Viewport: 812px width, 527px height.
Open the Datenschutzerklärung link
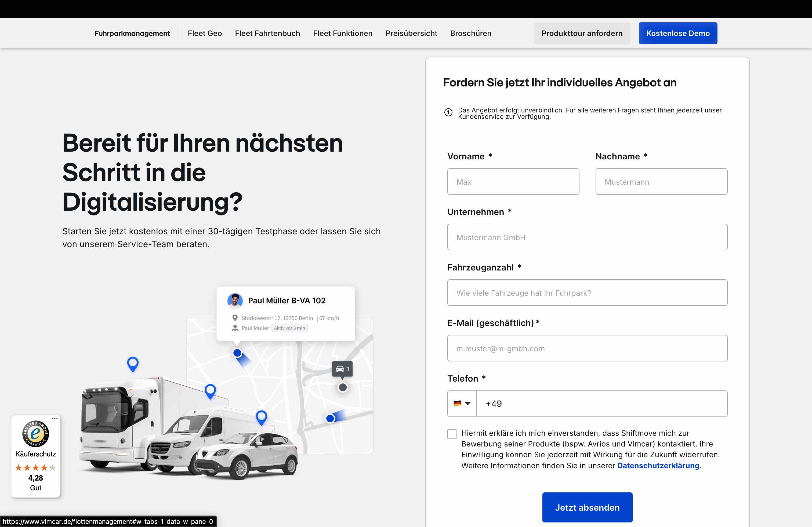(658, 466)
